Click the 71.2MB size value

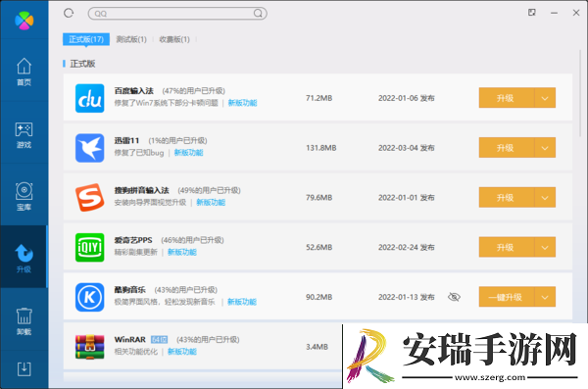319,98
